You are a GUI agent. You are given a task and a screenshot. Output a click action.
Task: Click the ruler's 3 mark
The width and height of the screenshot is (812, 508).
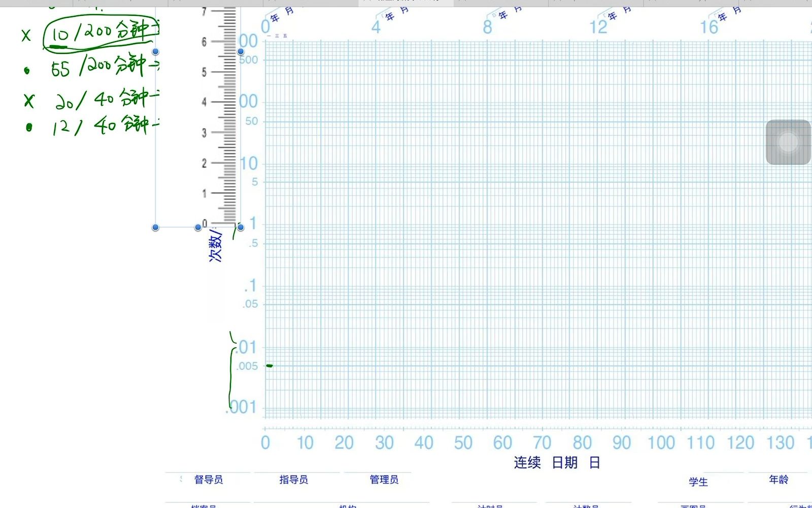click(x=204, y=133)
